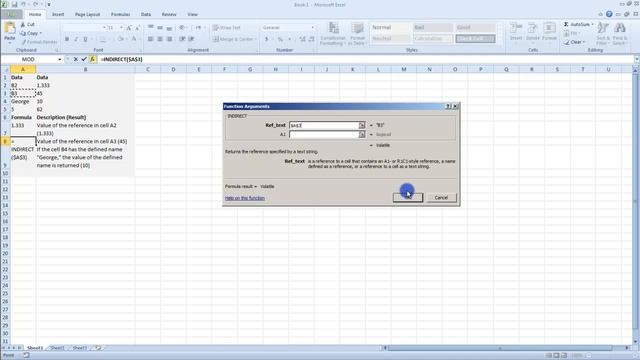Viewport: 640px width, 360px height.
Task: Switch to the Data ribbon tab
Action: pos(146,14)
